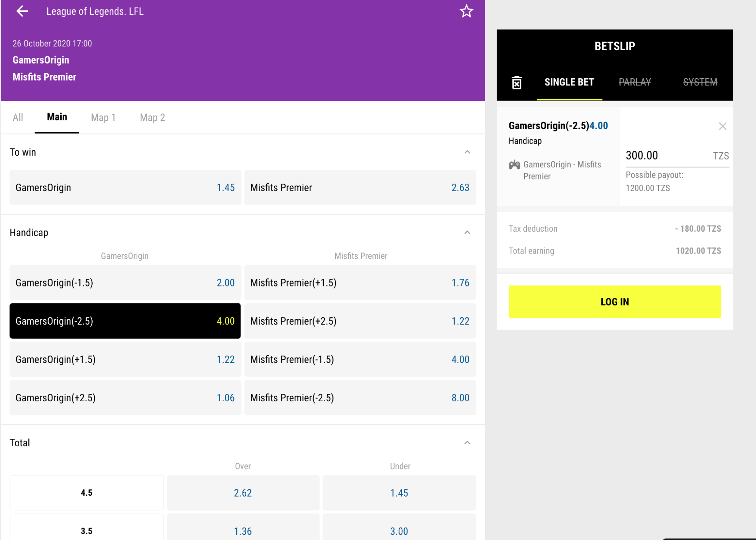Collapse the Total section
The image size is (756, 540).
467,443
